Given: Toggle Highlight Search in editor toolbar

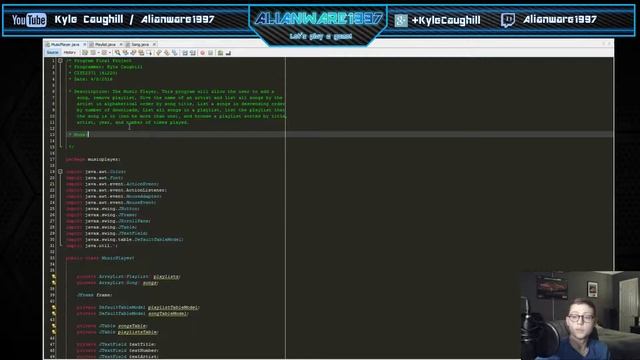Looking at the screenshot, I should [141, 53].
